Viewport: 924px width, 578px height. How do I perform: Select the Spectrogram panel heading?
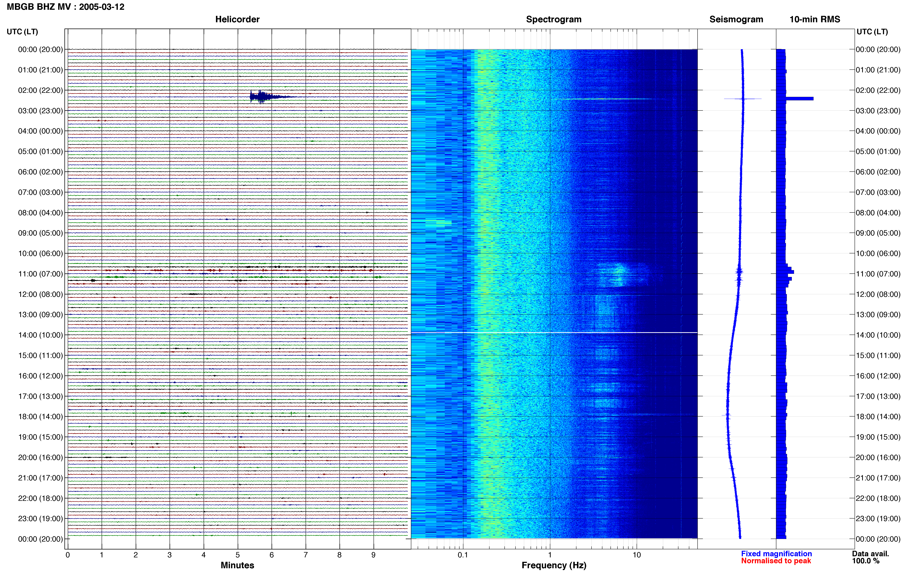[554, 20]
